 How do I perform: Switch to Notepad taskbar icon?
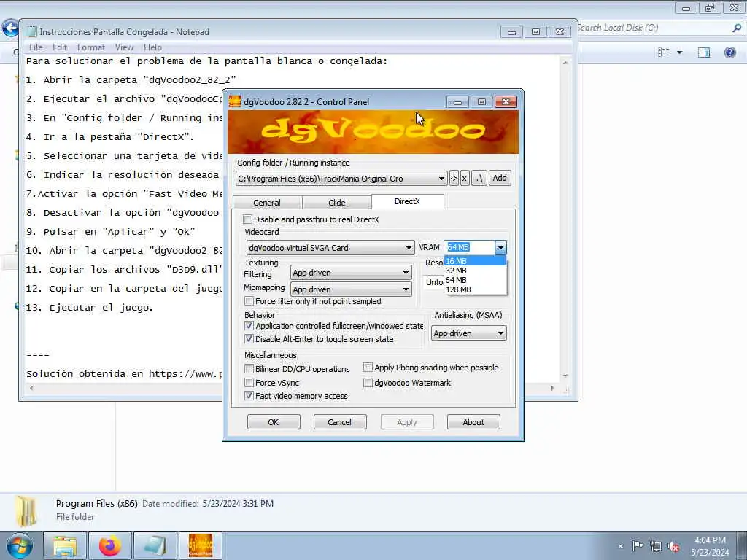coord(155,545)
